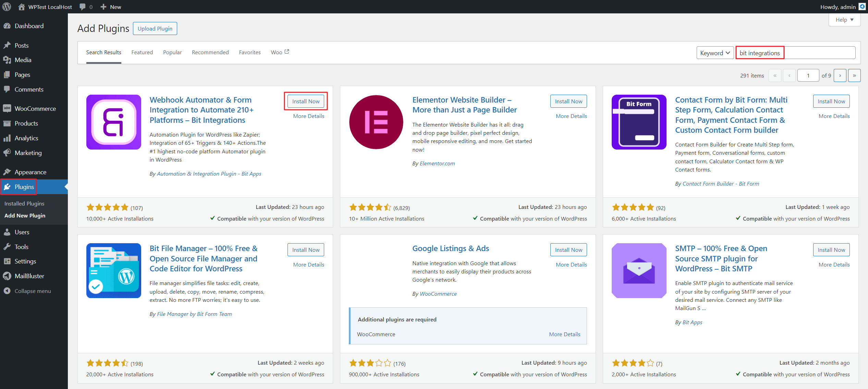Open the WordPress logo menu
The image size is (868, 389).
[7, 7]
